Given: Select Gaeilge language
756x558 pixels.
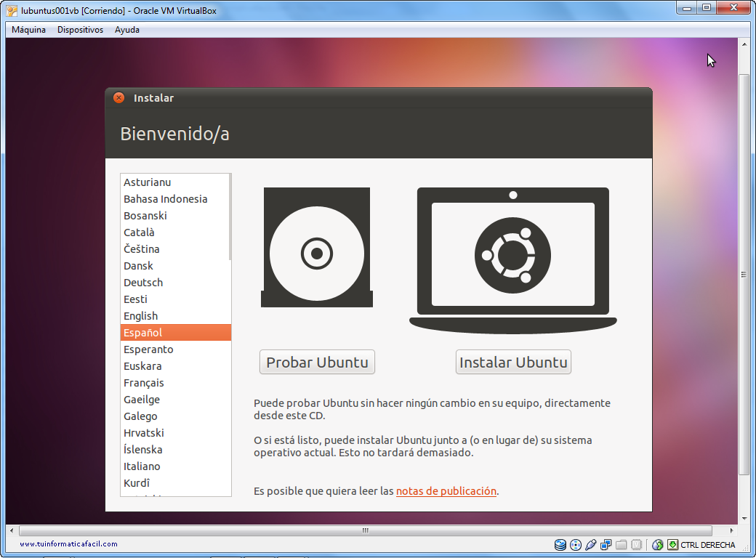Looking at the screenshot, I should point(175,400).
